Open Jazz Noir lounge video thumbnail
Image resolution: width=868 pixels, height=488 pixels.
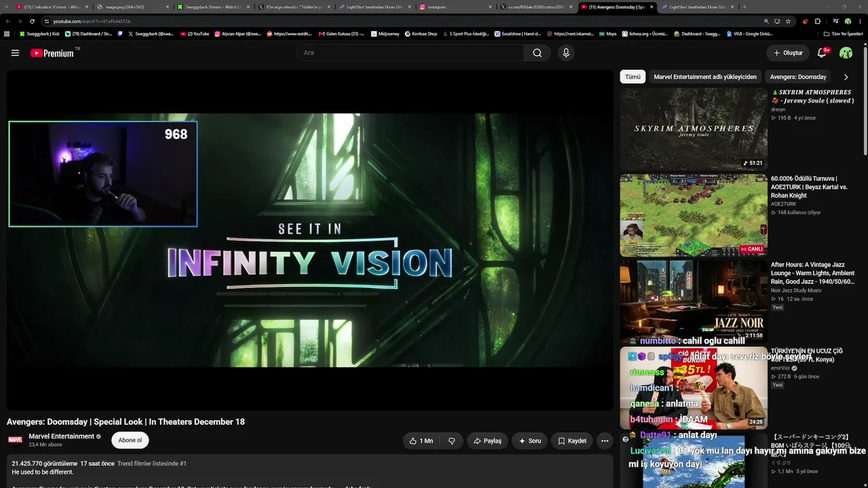point(694,302)
